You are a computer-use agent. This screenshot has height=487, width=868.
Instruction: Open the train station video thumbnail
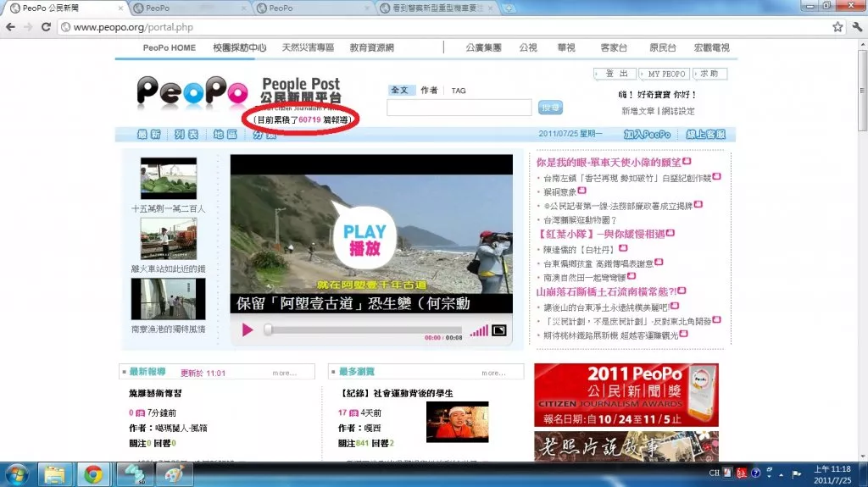(169, 239)
